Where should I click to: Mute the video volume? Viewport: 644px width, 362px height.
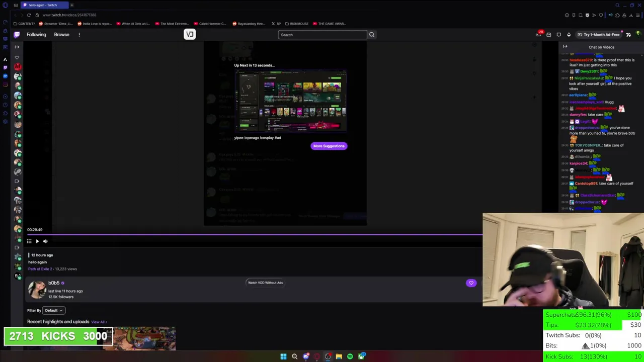pyautogui.click(x=45, y=241)
